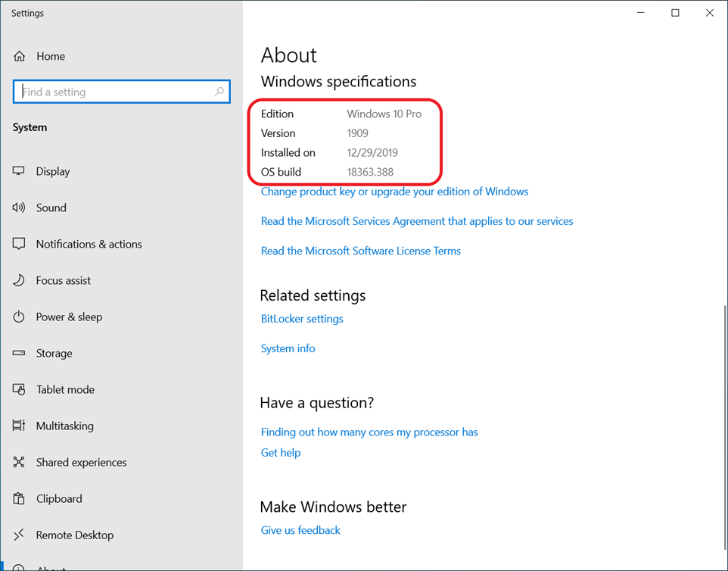Maximize the Settings window
This screenshot has width=728, height=571.
coord(675,13)
